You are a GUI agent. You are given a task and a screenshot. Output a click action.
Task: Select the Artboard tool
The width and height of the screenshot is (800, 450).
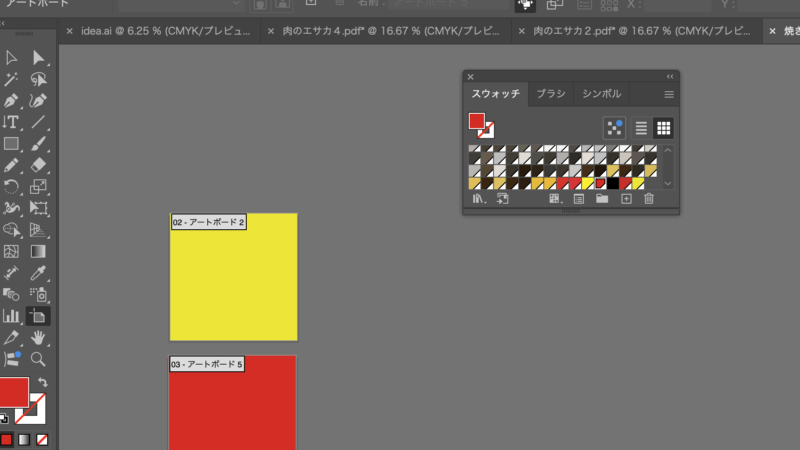point(39,316)
